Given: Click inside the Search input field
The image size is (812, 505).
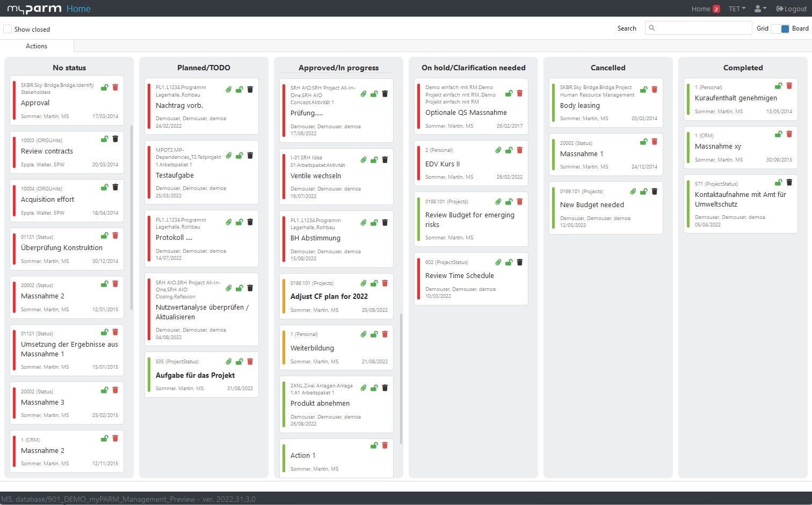Looking at the screenshot, I should pyautogui.click(x=698, y=28).
